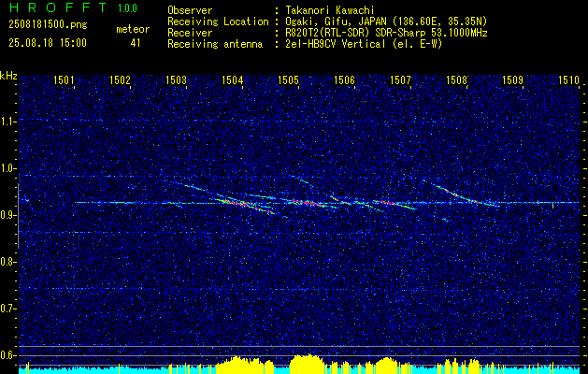Click the 1504 time axis label
Screen dimensions: 588x374
click(232, 79)
